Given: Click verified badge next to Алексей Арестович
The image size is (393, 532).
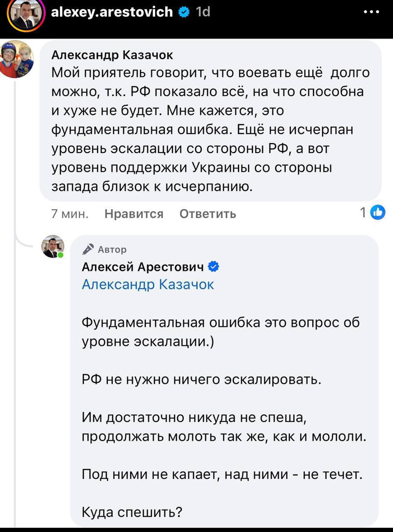Looking at the screenshot, I should (x=213, y=267).
